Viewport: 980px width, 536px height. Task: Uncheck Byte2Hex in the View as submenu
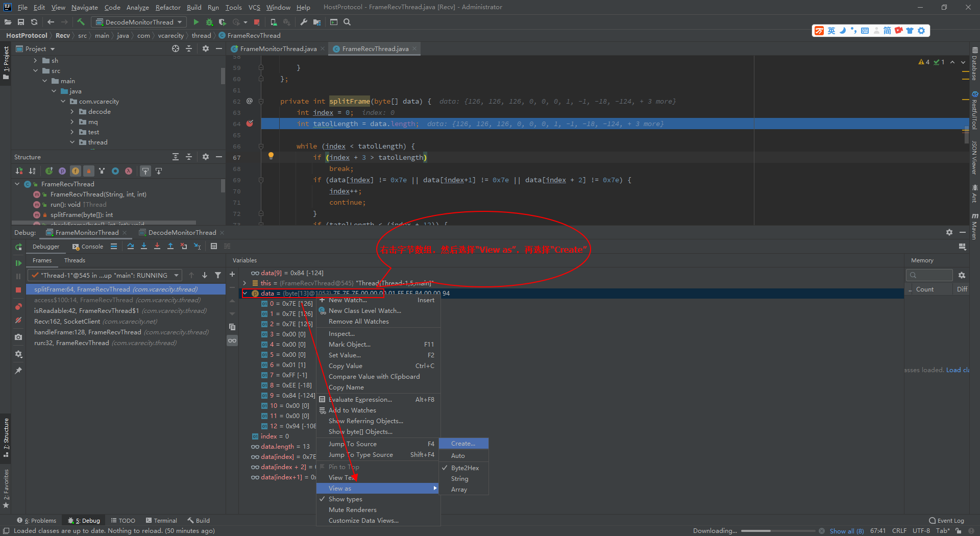[464, 468]
